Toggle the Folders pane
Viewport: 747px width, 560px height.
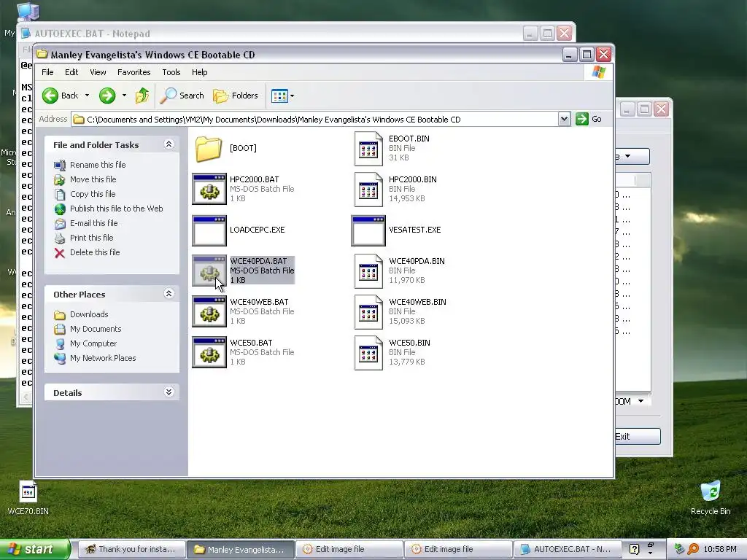[x=236, y=96]
